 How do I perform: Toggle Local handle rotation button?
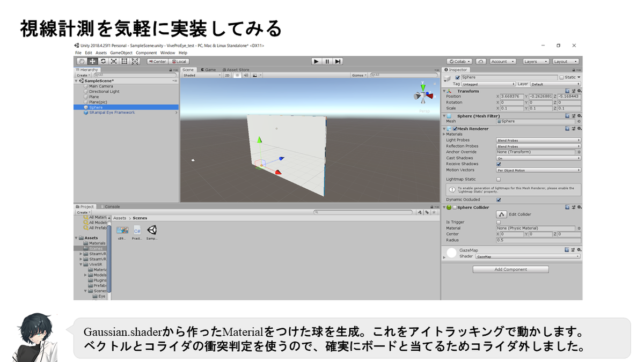coord(179,61)
